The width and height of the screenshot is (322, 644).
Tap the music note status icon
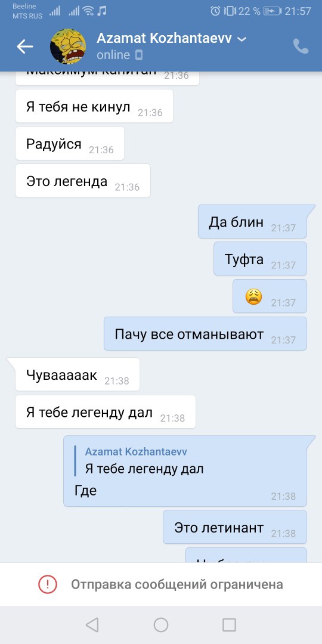tap(101, 11)
